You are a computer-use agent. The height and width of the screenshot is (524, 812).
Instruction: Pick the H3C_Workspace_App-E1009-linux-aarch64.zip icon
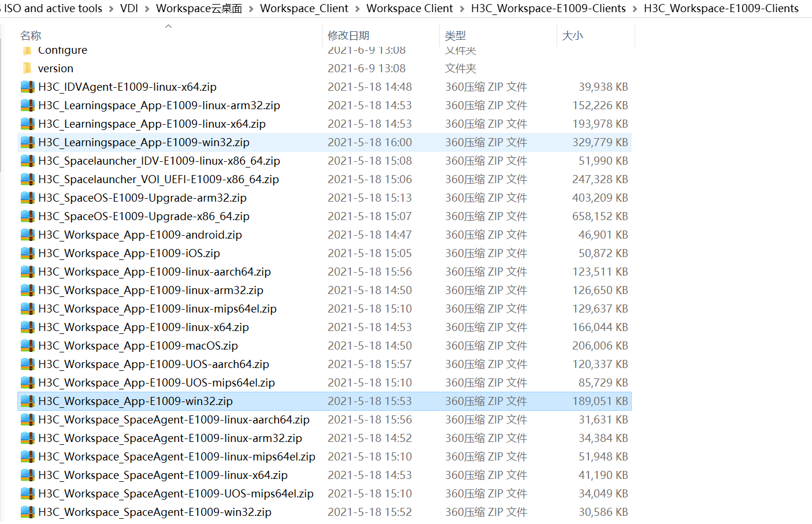click(27, 272)
